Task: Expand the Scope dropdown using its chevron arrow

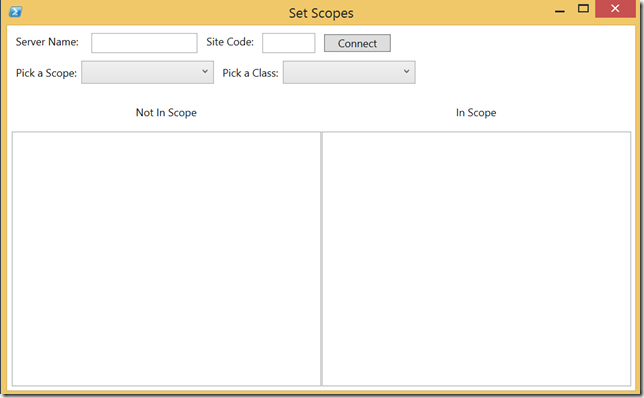Action: coord(205,71)
